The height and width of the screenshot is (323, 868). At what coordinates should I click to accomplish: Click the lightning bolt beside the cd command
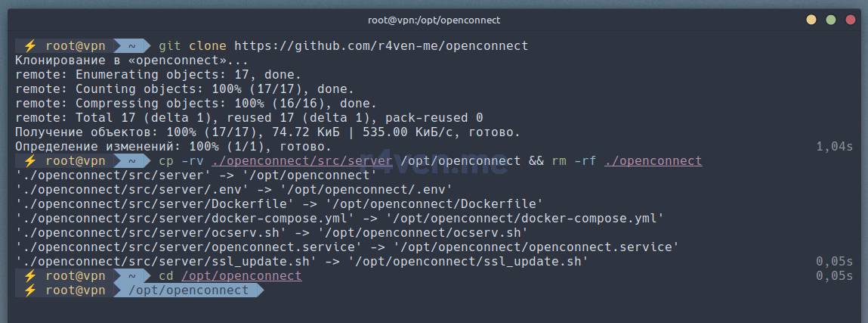pos(29,276)
